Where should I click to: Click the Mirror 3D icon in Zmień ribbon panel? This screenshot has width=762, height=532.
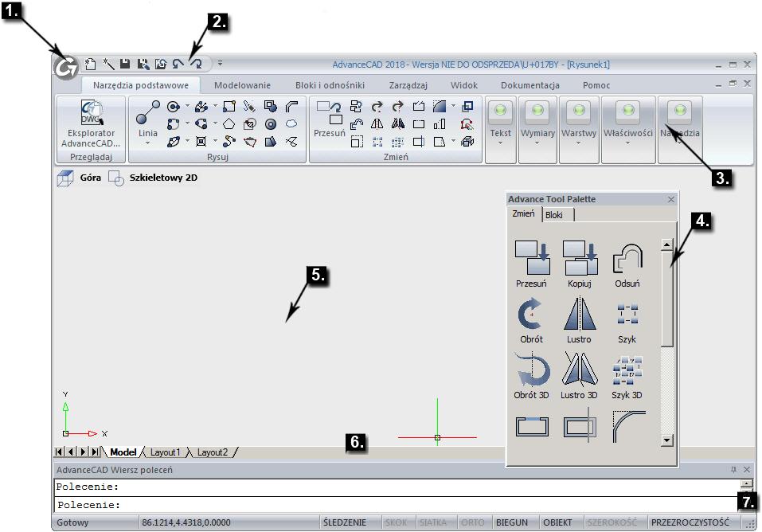click(398, 124)
